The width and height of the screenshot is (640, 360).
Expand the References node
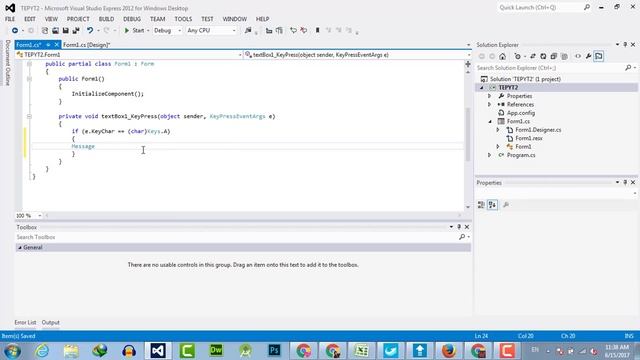coord(489,104)
